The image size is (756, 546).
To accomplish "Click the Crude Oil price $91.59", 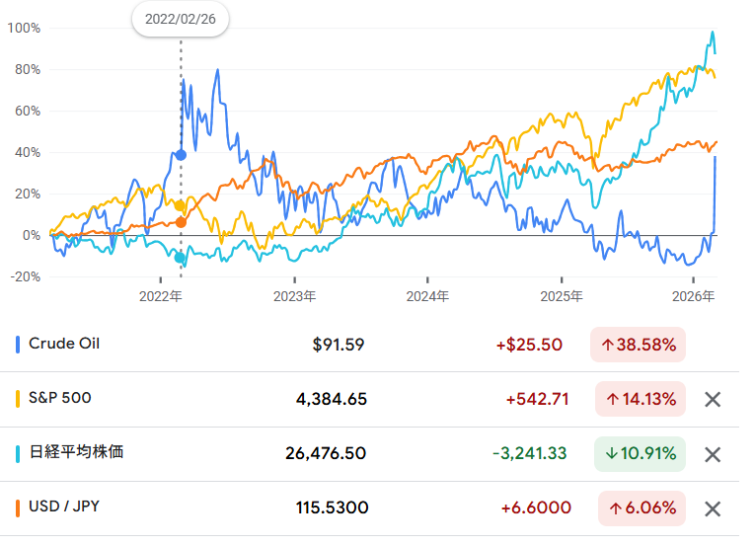I will [x=339, y=345].
